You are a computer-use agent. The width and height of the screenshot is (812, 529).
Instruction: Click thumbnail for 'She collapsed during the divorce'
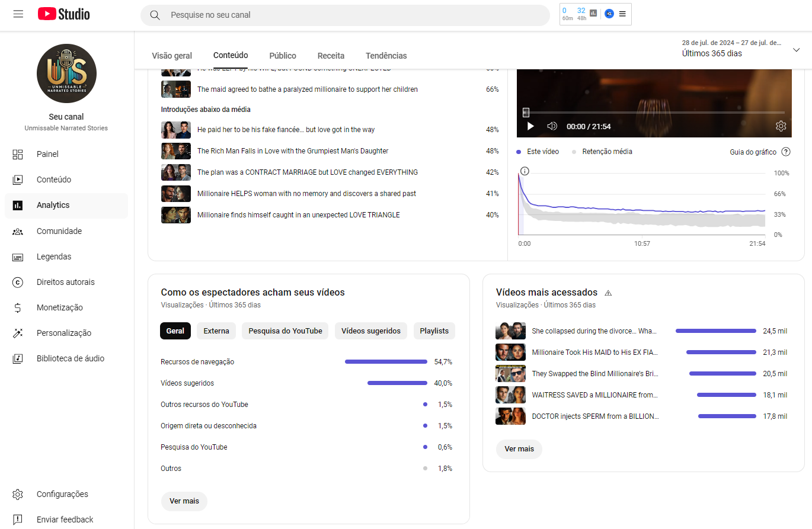tap(510, 331)
